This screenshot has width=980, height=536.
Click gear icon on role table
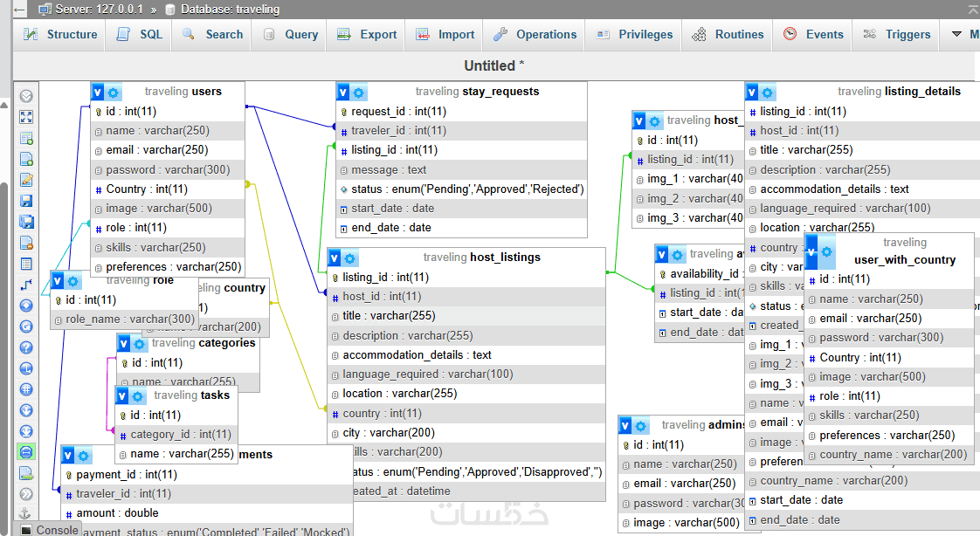pos(73,281)
